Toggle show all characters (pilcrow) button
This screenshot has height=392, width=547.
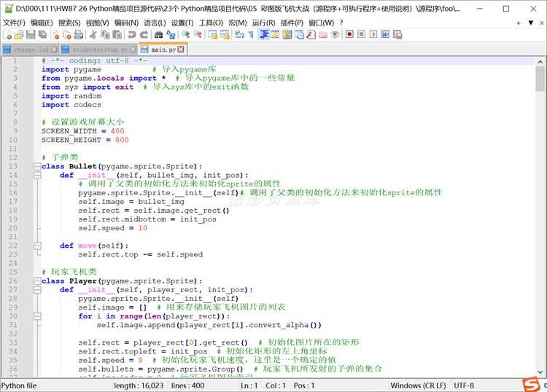point(251,34)
